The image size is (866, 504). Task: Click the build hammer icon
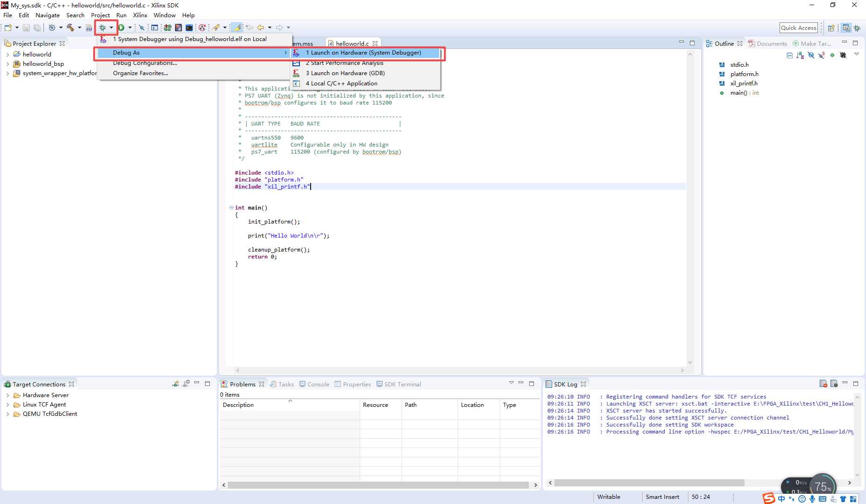[71, 28]
